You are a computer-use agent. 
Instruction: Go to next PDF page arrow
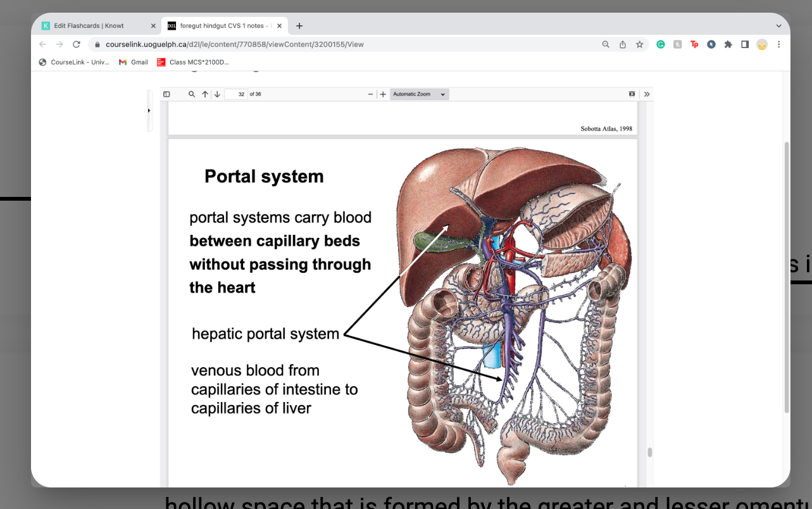[217, 94]
